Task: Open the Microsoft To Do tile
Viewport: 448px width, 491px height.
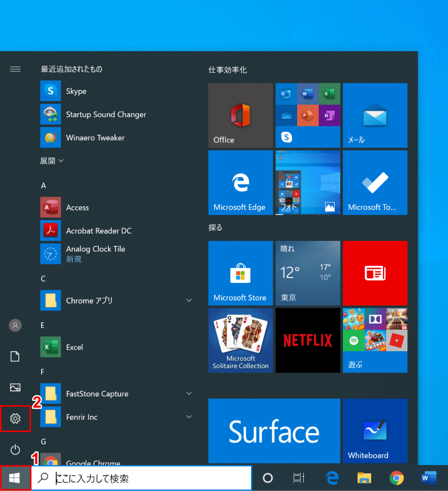Action: pyautogui.click(x=375, y=182)
